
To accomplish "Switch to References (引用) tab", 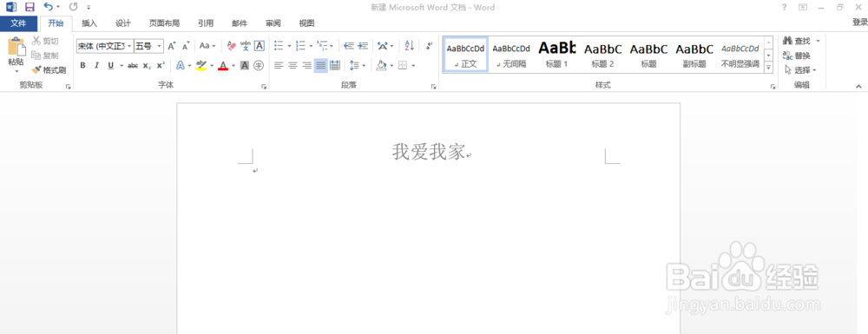I will coord(206,23).
